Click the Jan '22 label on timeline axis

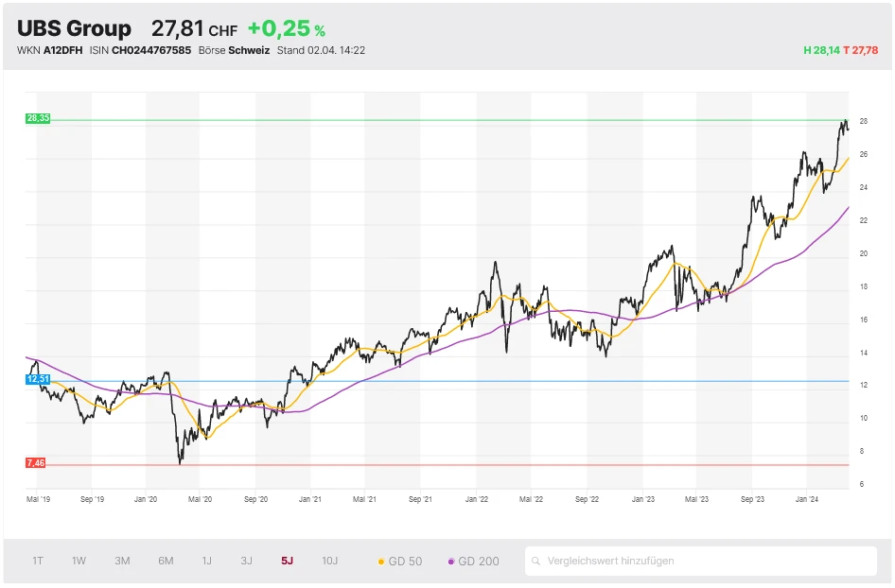[x=477, y=497]
